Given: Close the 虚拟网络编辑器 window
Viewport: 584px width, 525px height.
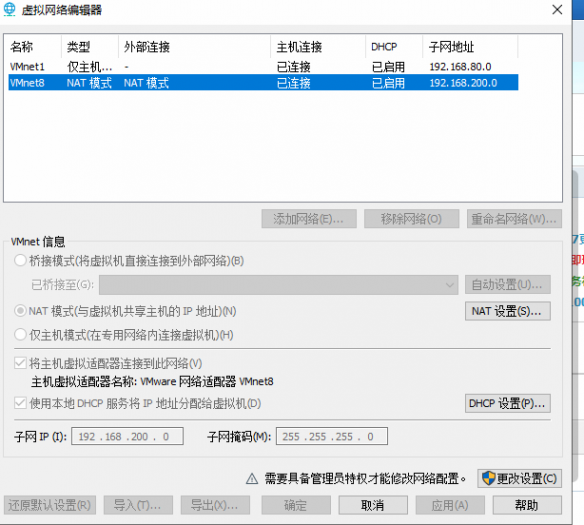Looking at the screenshot, I should coord(557,10).
